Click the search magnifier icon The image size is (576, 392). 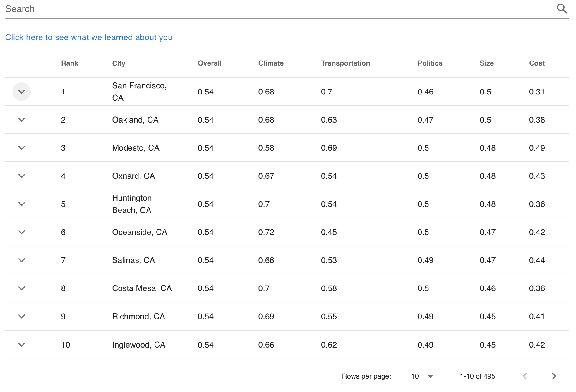(x=562, y=9)
